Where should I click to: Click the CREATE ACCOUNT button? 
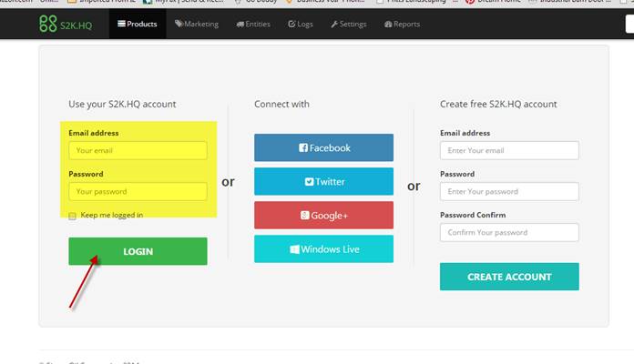pyautogui.click(x=508, y=277)
